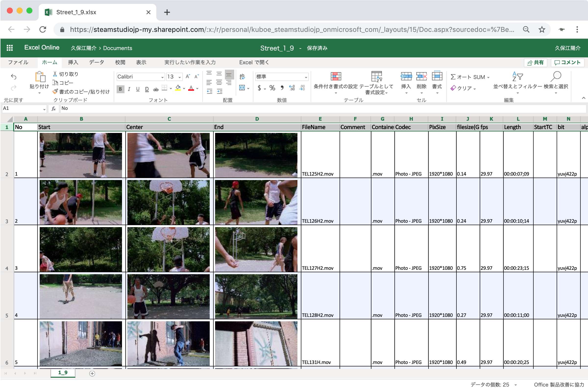The image size is (588, 388).
Task: Toggle italic formatting
Action: [129, 89]
